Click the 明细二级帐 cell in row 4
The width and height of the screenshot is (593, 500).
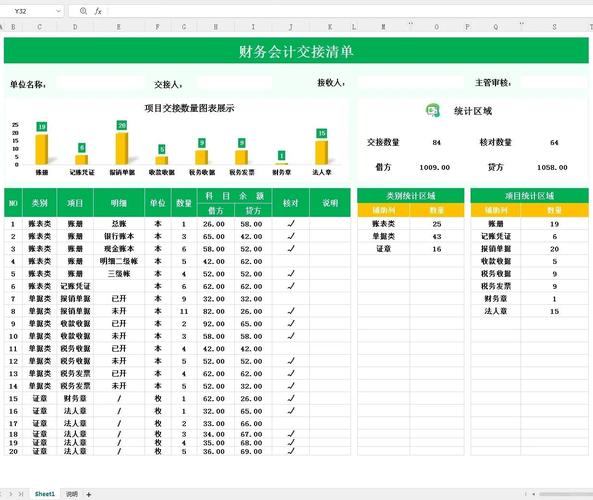click(119, 261)
